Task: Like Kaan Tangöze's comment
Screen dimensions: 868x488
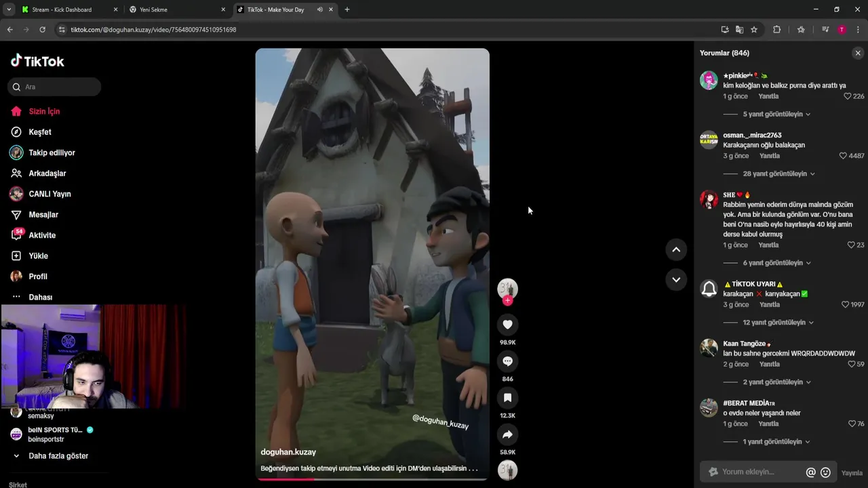Action: coord(851,365)
